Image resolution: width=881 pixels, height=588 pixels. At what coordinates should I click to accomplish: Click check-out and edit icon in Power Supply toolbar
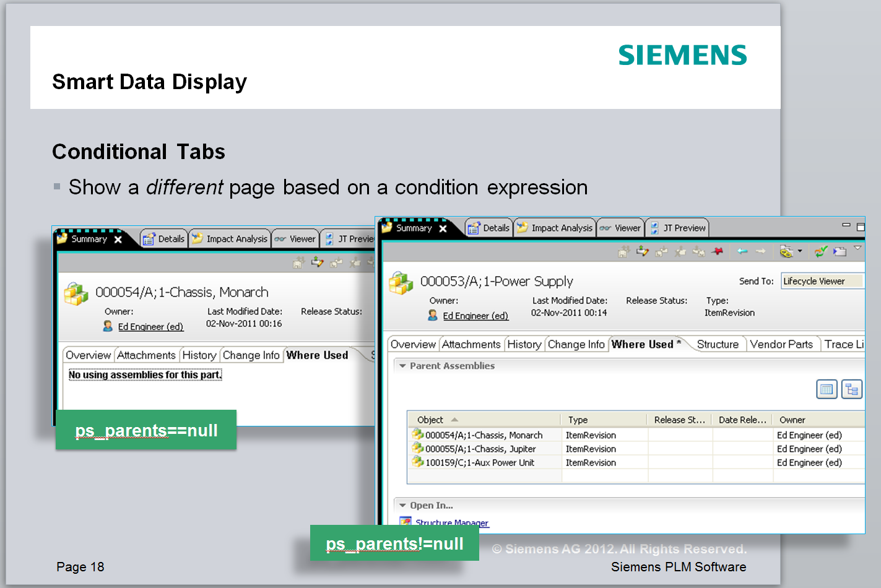tap(643, 251)
